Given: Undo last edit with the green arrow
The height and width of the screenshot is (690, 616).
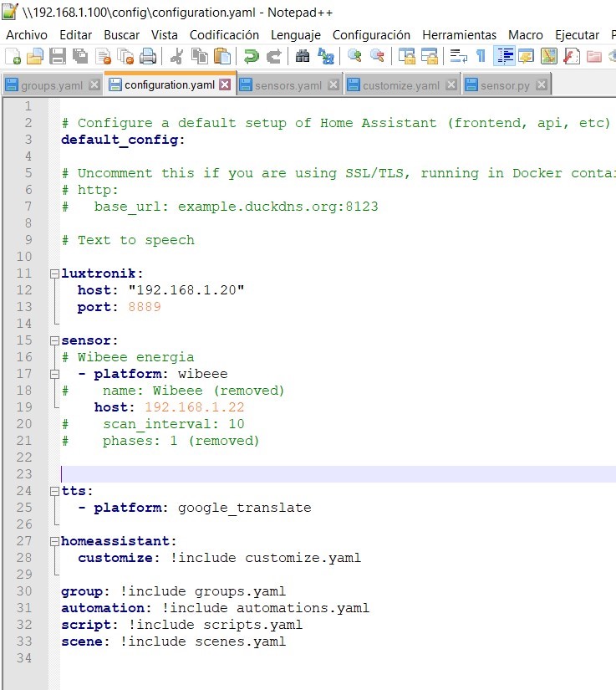Looking at the screenshot, I should [251, 56].
